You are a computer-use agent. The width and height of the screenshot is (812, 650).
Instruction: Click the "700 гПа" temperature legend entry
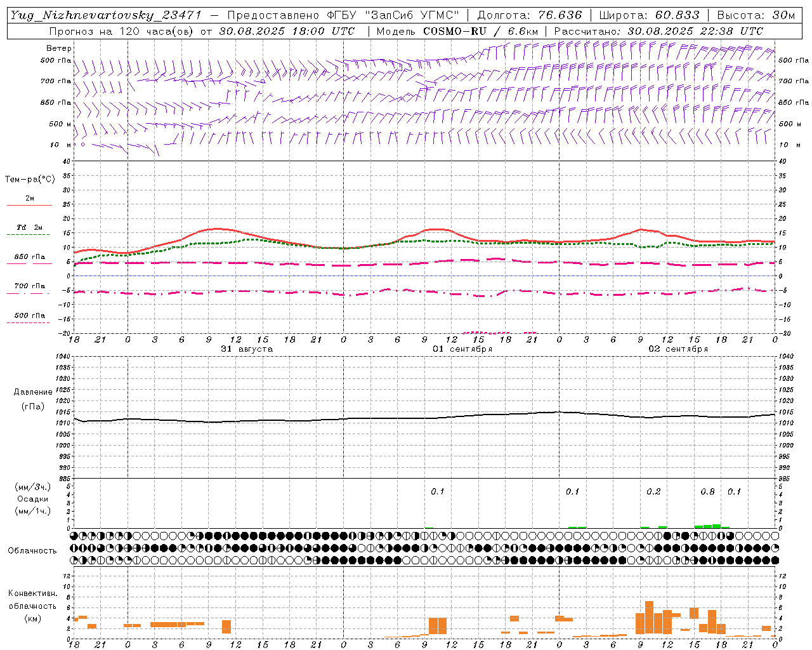pyautogui.click(x=29, y=286)
